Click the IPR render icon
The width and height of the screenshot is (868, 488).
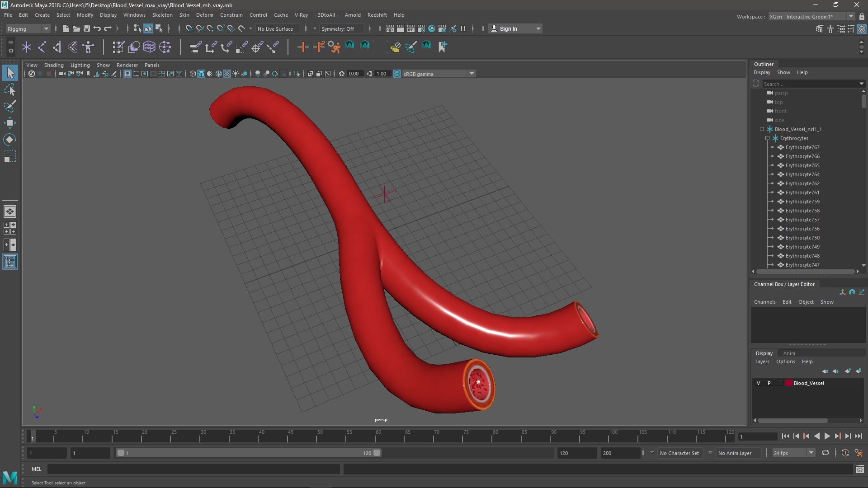(410, 28)
